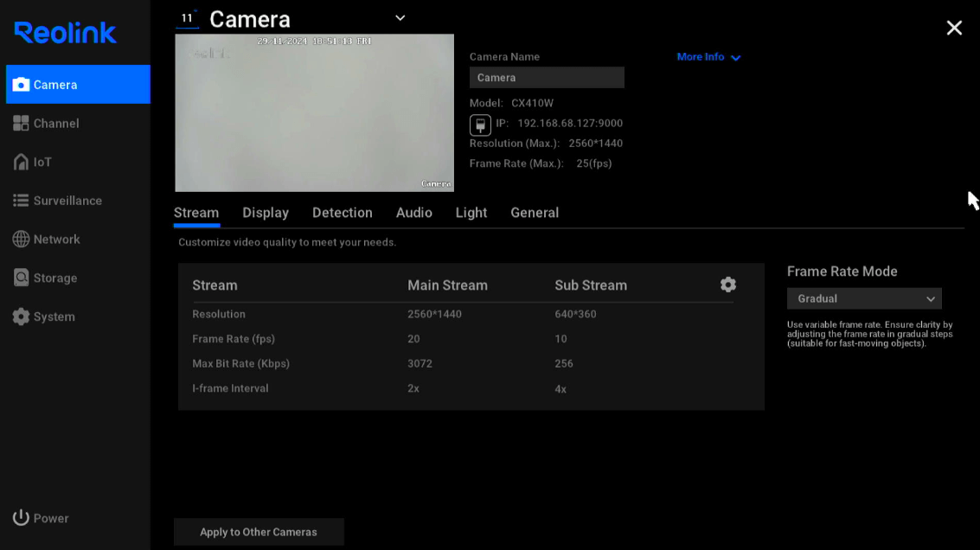Open stream settings gear icon
980x550 pixels.
[728, 285]
